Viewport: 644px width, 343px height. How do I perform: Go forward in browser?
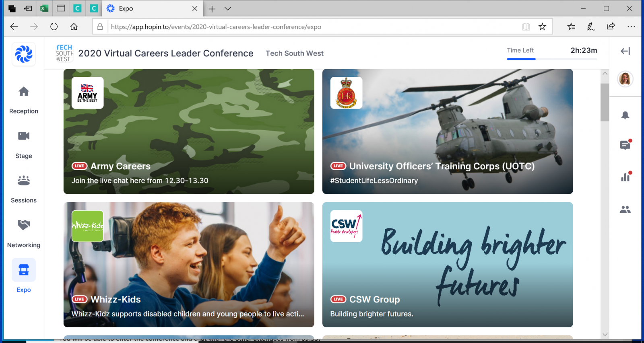[34, 27]
